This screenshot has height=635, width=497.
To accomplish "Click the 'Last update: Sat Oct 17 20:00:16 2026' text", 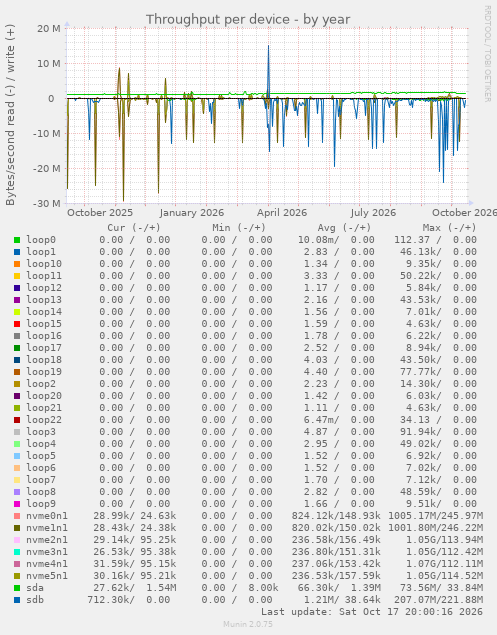I will click(372, 612).
